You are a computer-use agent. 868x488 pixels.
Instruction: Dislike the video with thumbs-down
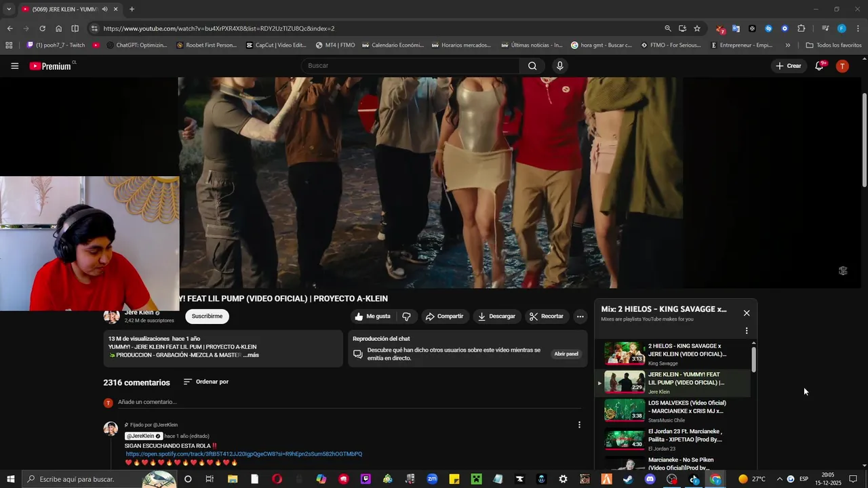pos(406,317)
